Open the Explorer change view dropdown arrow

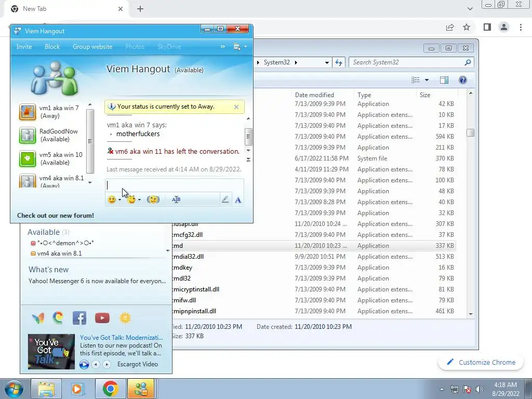(x=427, y=80)
